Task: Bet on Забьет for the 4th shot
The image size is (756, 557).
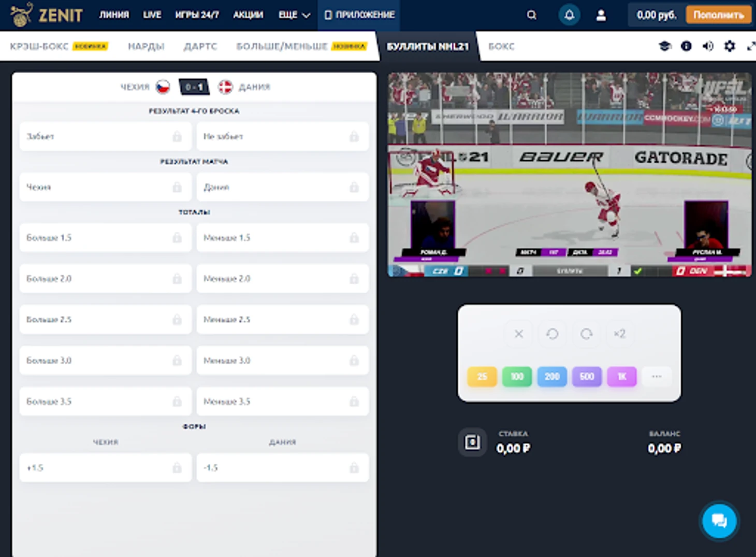Action: point(106,136)
